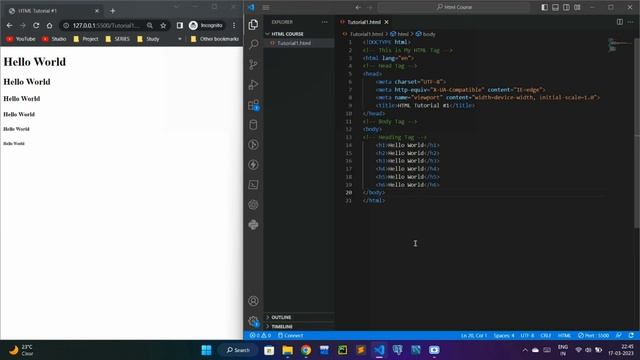Screen dimensions: 640x360
Task: Open the Extensions view with the badge
Action: tap(253, 105)
